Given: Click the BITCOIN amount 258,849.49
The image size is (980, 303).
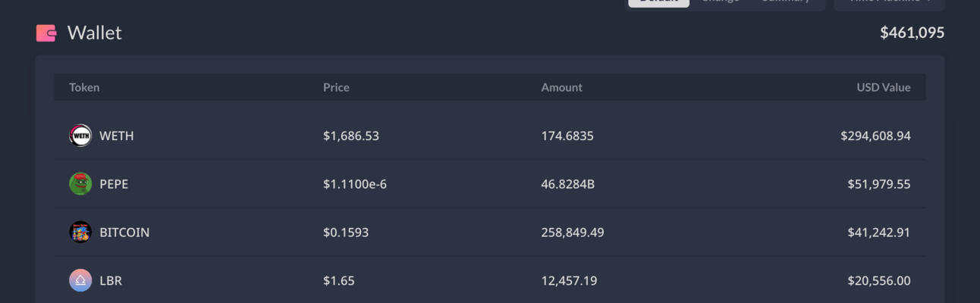Looking at the screenshot, I should click(x=573, y=233).
